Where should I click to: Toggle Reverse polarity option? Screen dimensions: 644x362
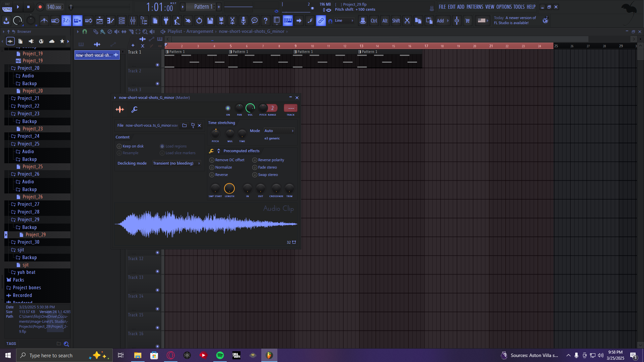(268, 160)
